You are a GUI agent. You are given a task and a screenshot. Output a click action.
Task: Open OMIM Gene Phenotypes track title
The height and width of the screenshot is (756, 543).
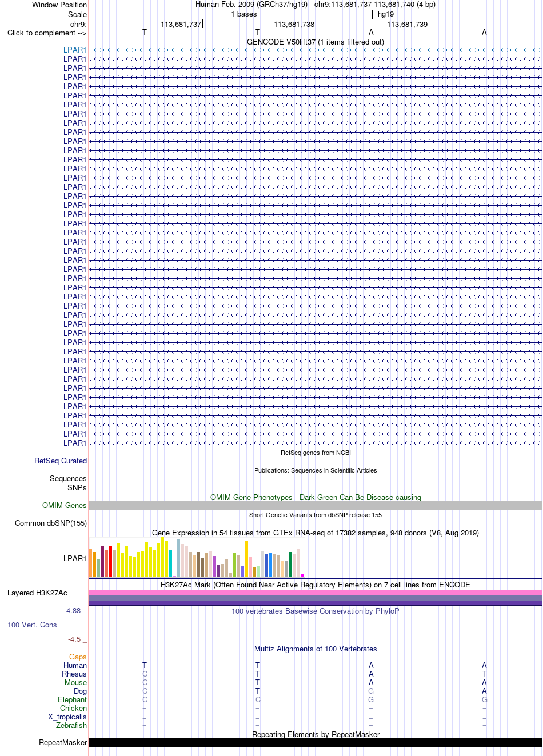316,497
